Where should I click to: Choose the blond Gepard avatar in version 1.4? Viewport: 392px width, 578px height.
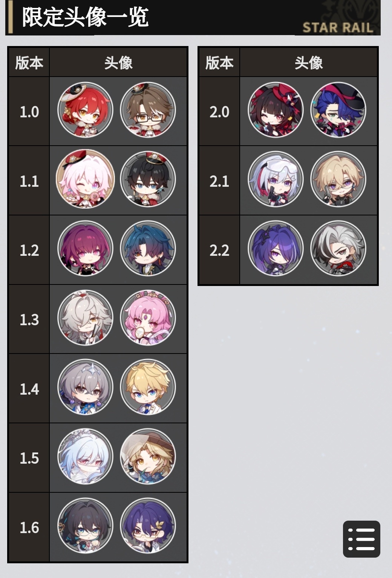(x=148, y=387)
